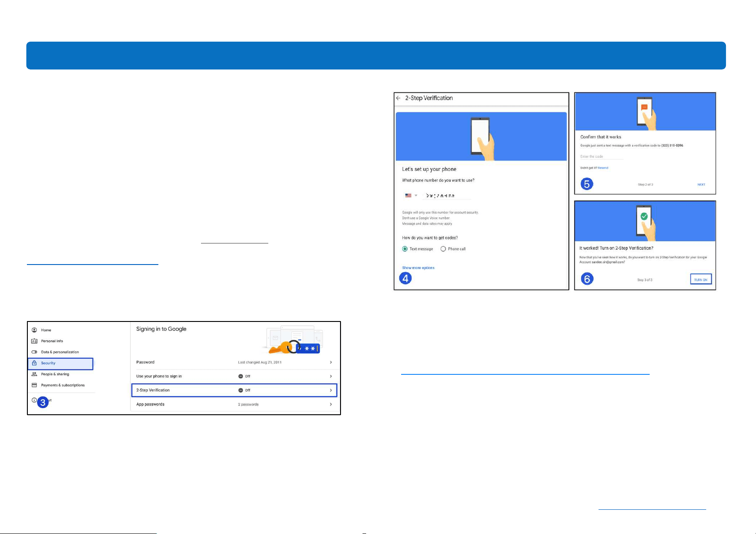Click the 'Step 2 of 3' text
Image resolution: width=756 pixels, height=534 pixels.
click(x=645, y=185)
